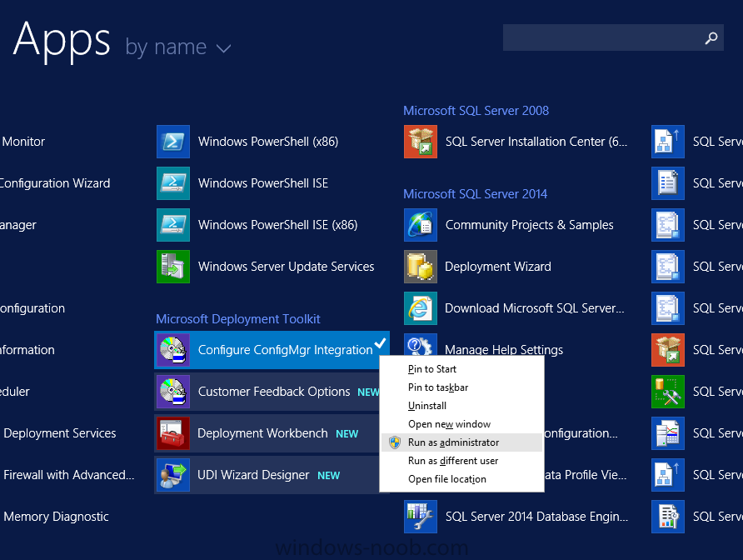This screenshot has width=743, height=560.
Task: Open Memory Diagnostic app entry
Action: click(x=56, y=517)
